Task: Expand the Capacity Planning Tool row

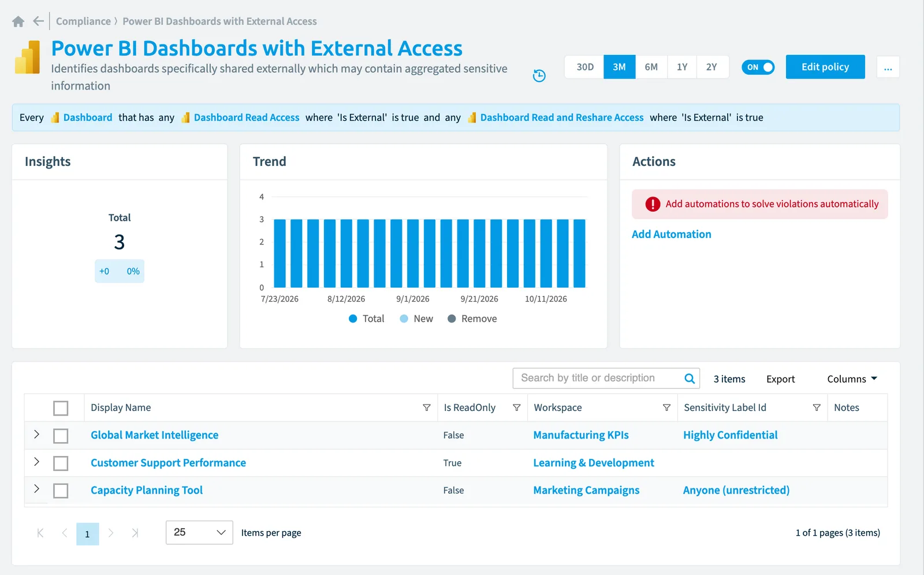Action: pyautogui.click(x=36, y=489)
